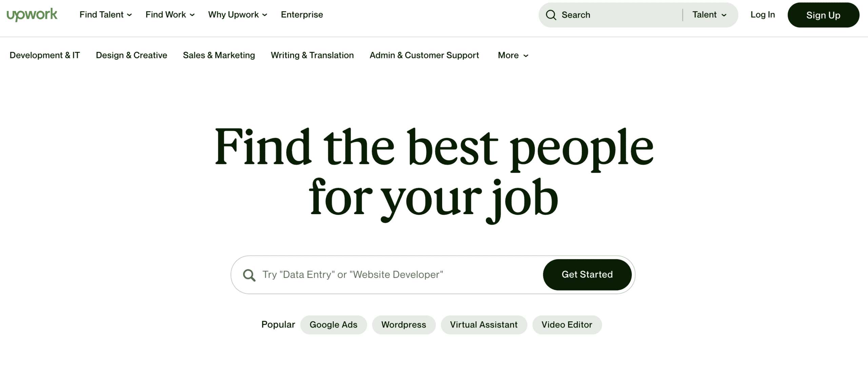Viewport: 868px width, 377px height.
Task: Click the Writing & Translation tab
Action: click(x=312, y=55)
